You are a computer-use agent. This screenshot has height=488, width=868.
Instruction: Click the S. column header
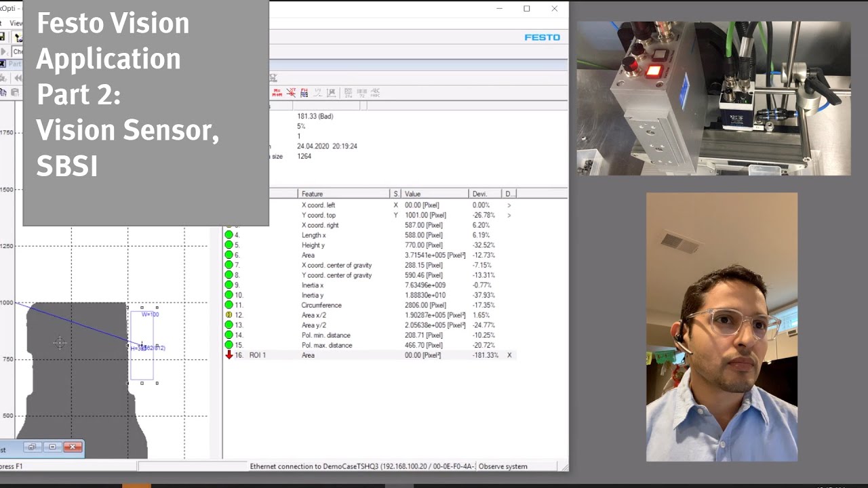pos(396,194)
